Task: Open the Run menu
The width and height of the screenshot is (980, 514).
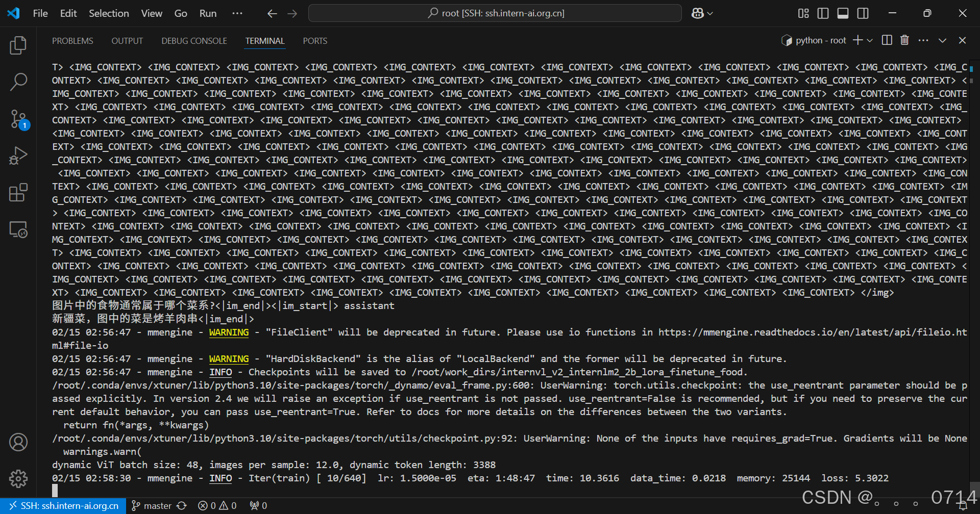Action: click(208, 13)
